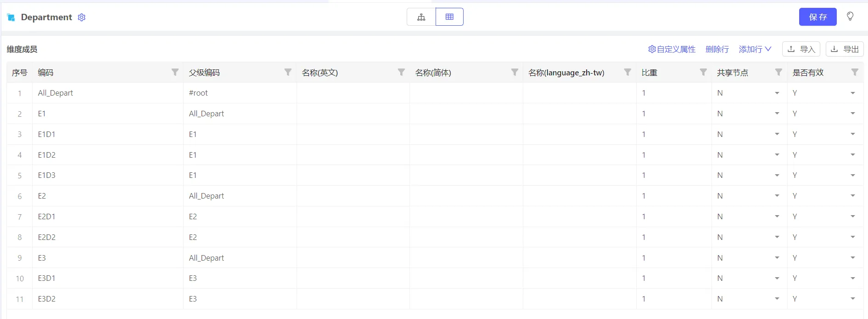The image size is (868, 319).
Task: Click the 名称(language_zh-tw) cell for E2D1
Action: (579, 216)
